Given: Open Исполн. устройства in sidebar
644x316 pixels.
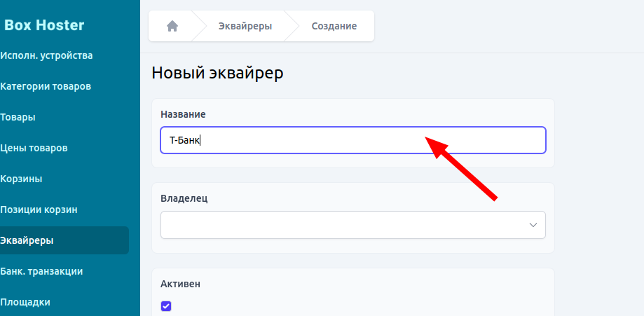Looking at the screenshot, I should 46,55.
